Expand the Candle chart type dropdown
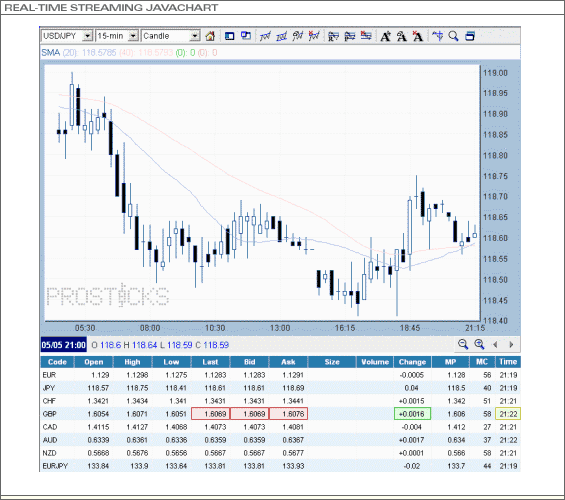 coord(195,36)
